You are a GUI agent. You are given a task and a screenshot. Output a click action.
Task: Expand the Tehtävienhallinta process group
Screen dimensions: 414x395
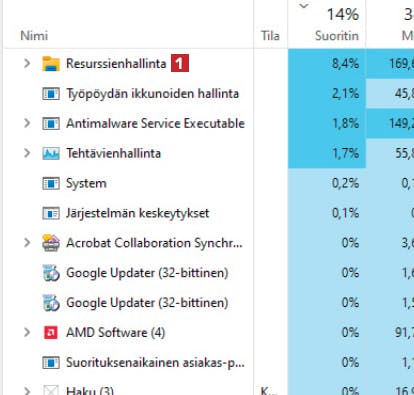(27, 153)
